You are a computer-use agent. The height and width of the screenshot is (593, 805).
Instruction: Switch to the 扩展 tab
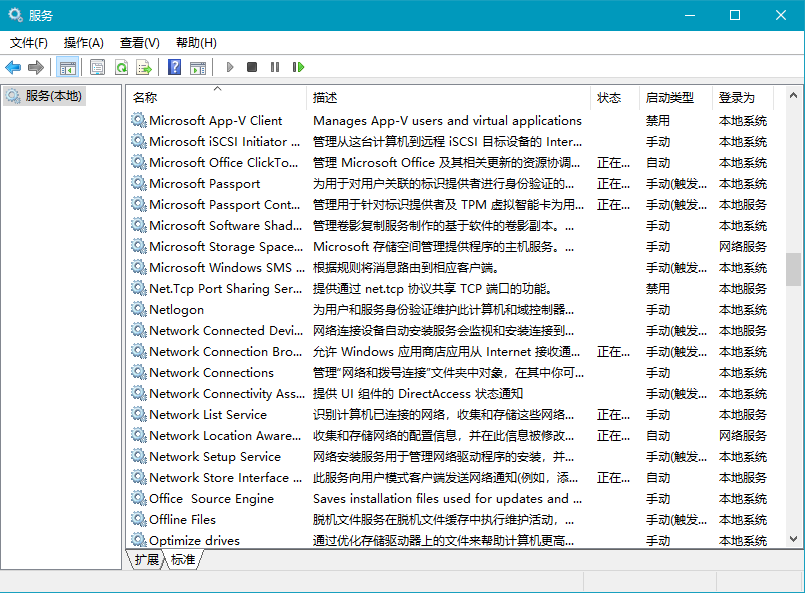(x=146, y=560)
